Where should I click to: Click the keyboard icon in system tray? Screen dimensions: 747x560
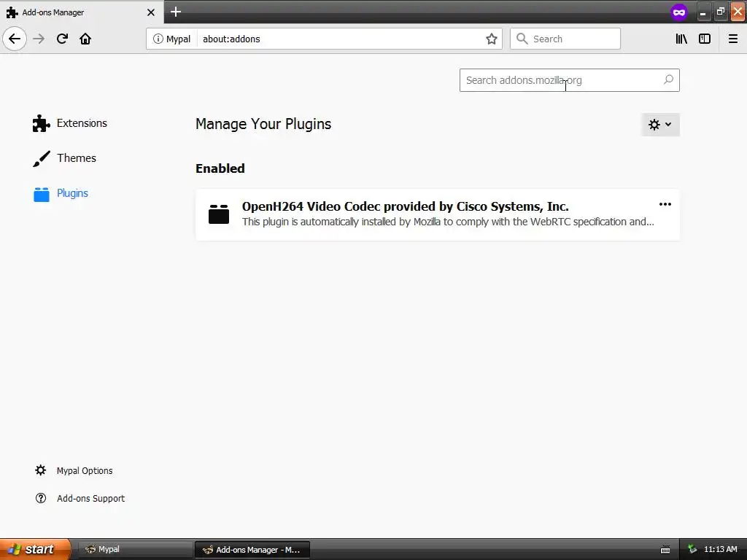click(x=665, y=550)
